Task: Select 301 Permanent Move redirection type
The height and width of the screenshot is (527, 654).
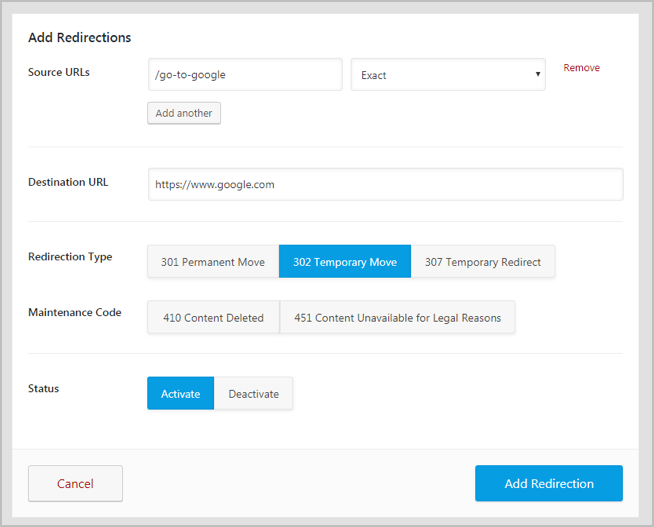Action: point(213,262)
